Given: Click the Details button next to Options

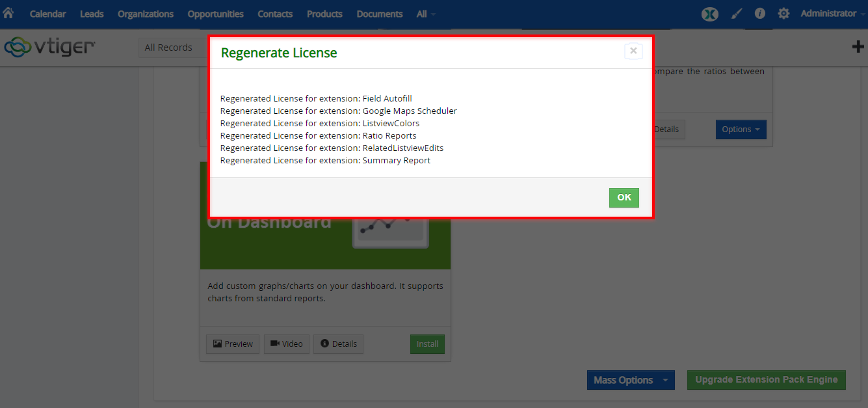Looking at the screenshot, I should click(x=668, y=129).
